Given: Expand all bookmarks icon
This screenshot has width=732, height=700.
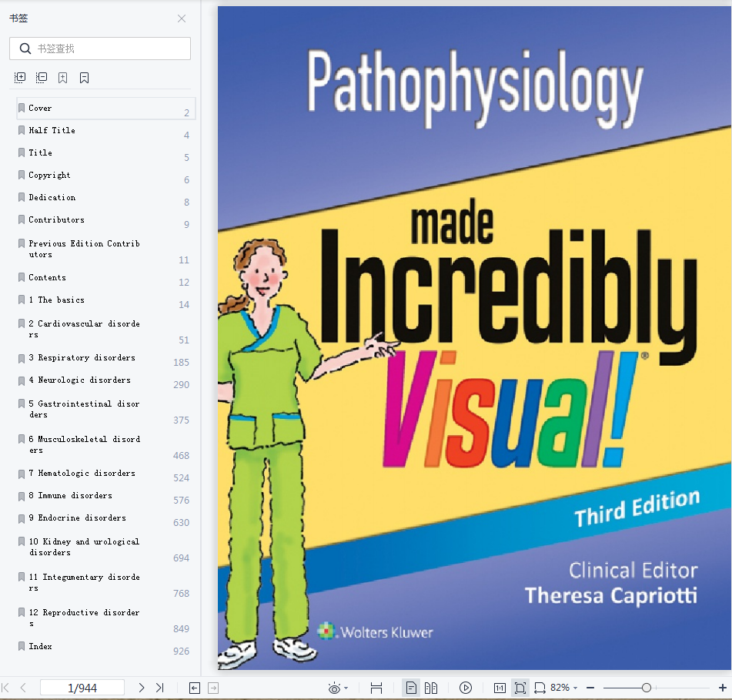Looking at the screenshot, I should coord(20,78).
